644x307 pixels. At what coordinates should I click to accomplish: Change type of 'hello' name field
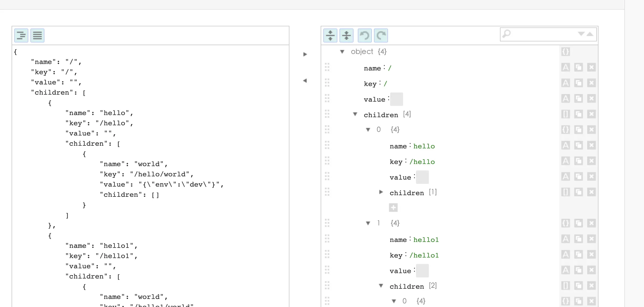[x=565, y=145]
